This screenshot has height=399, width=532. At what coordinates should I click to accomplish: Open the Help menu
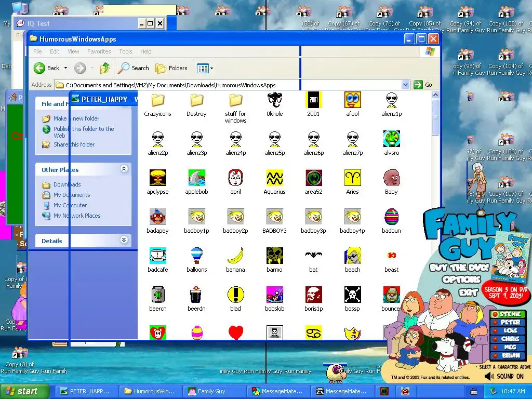coord(145,51)
